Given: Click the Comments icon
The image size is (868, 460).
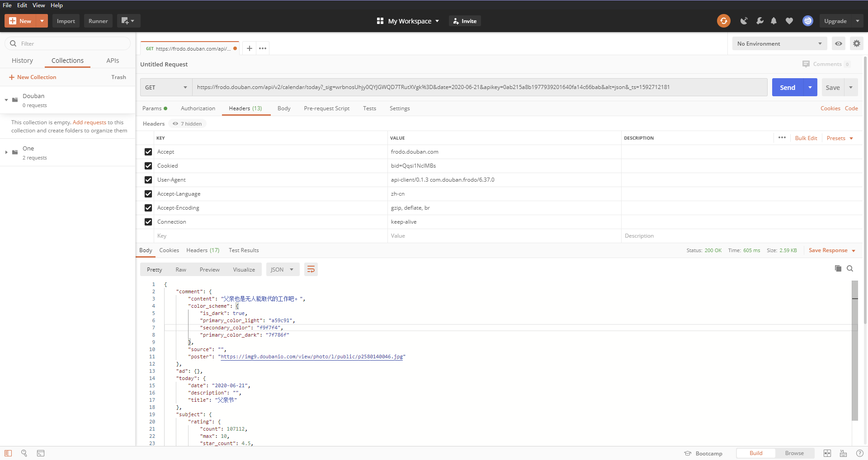Looking at the screenshot, I should point(806,64).
